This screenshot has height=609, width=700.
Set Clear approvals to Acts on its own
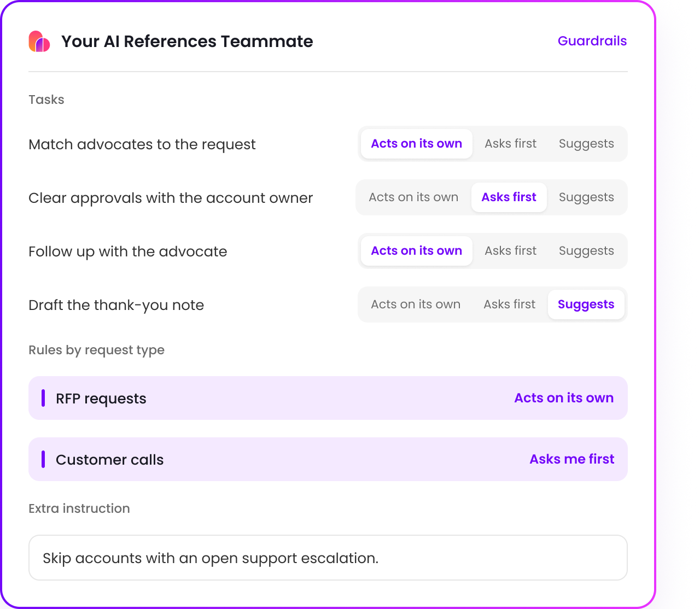(x=413, y=197)
